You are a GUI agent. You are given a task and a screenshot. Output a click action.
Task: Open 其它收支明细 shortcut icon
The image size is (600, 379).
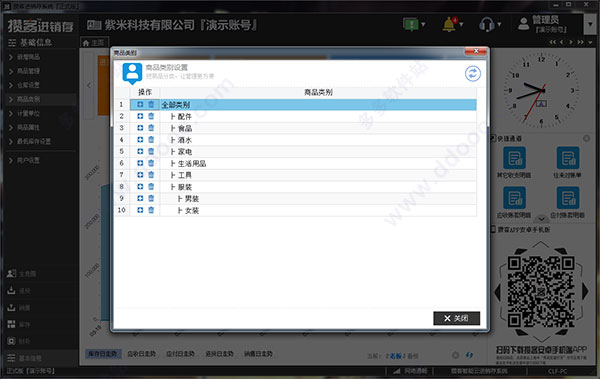pyautogui.click(x=514, y=158)
